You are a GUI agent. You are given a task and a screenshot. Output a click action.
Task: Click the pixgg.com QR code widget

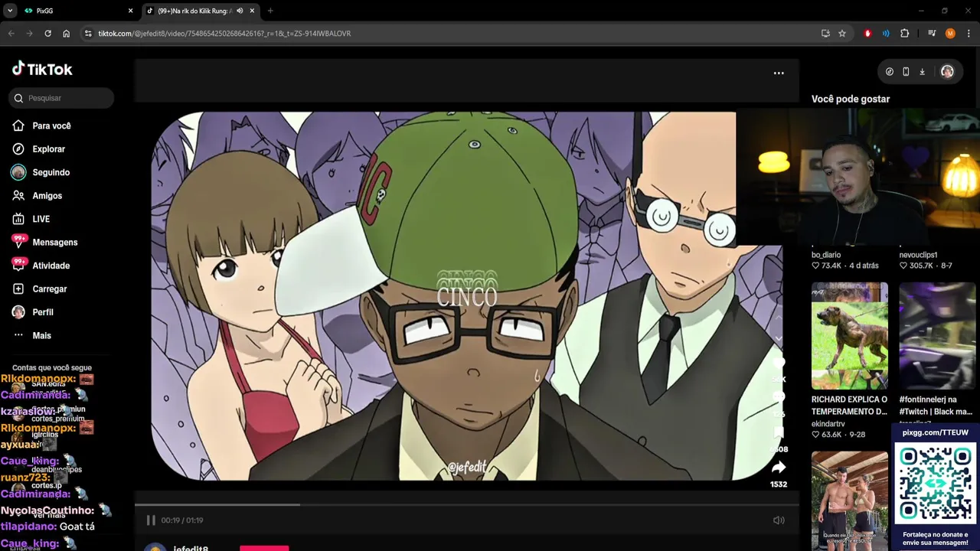pyautogui.click(x=935, y=485)
